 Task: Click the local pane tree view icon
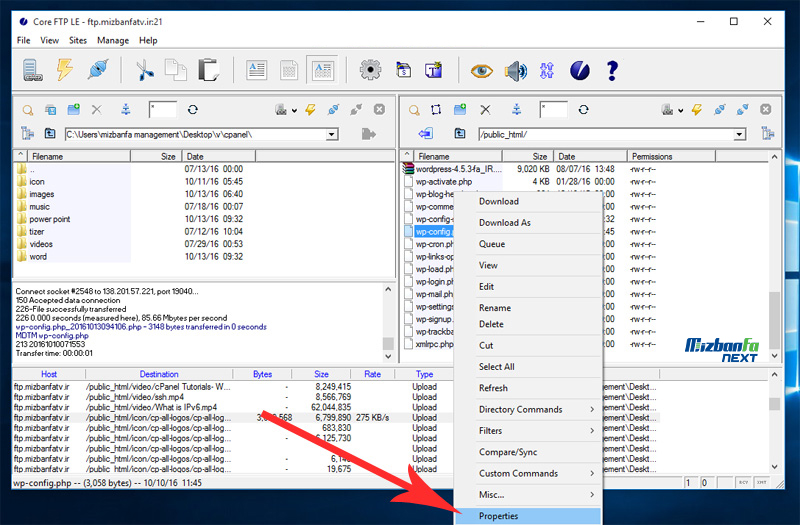(x=27, y=133)
